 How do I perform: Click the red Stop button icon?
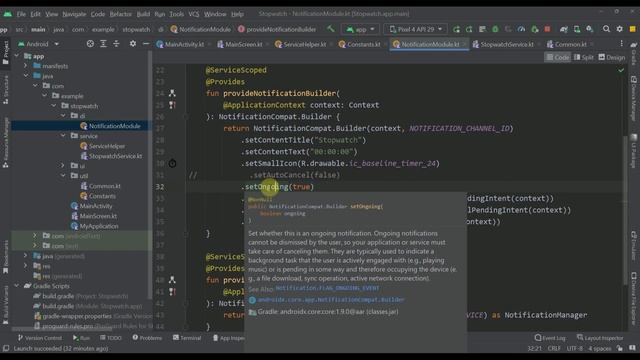click(x=547, y=29)
